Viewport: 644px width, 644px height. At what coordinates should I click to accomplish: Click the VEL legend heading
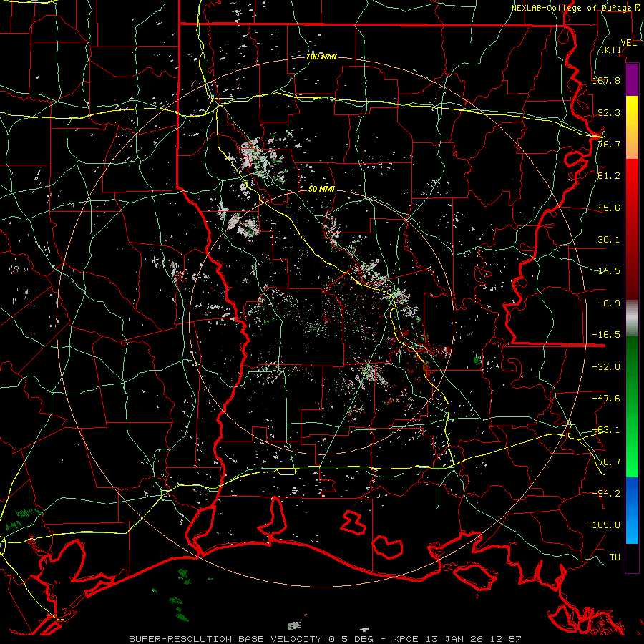click(628, 43)
